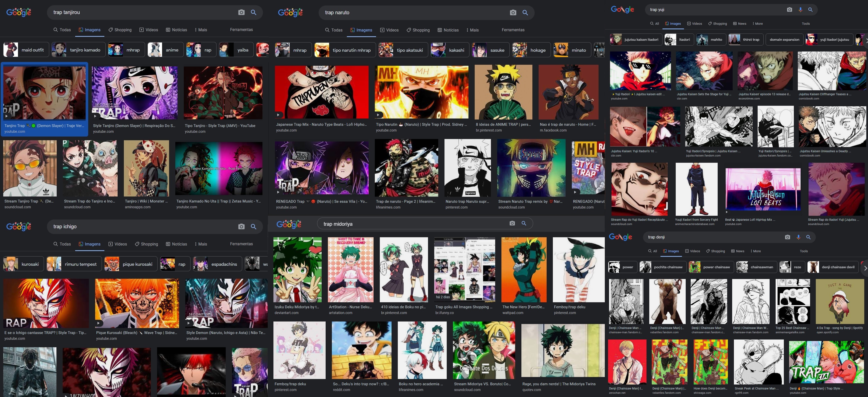The width and height of the screenshot is (868, 397).
Task: Click magnifier icon in 'trap tanjirou' search bar
Action: coord(253,12)
